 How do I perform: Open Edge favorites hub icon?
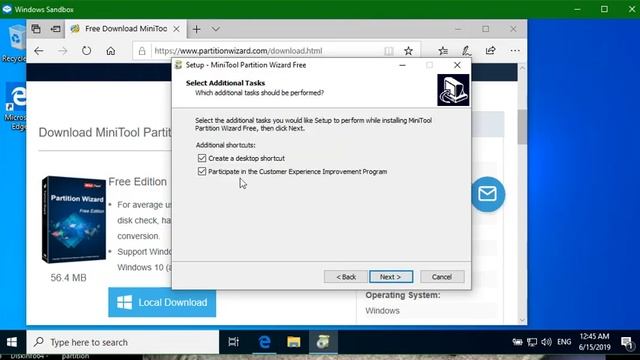[443, 51]
